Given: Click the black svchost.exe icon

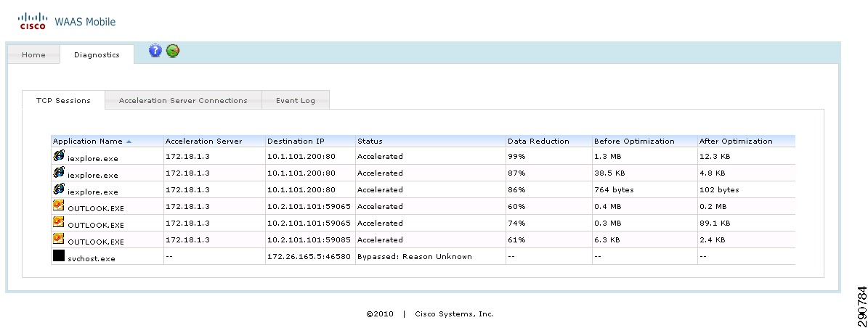Looking at the screenshot, I should tap(59, 255).
